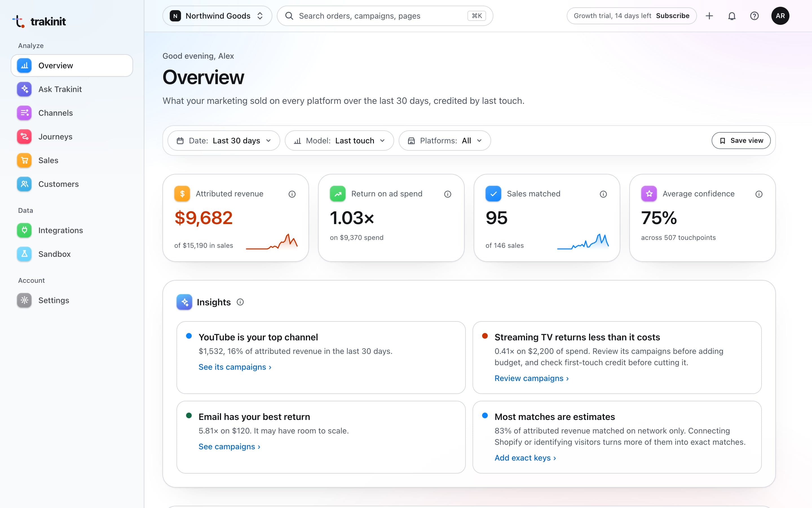Click the Sales matched sparkline chart
The width and height of the screenshot is (812, 508).
tap(583, 242)
